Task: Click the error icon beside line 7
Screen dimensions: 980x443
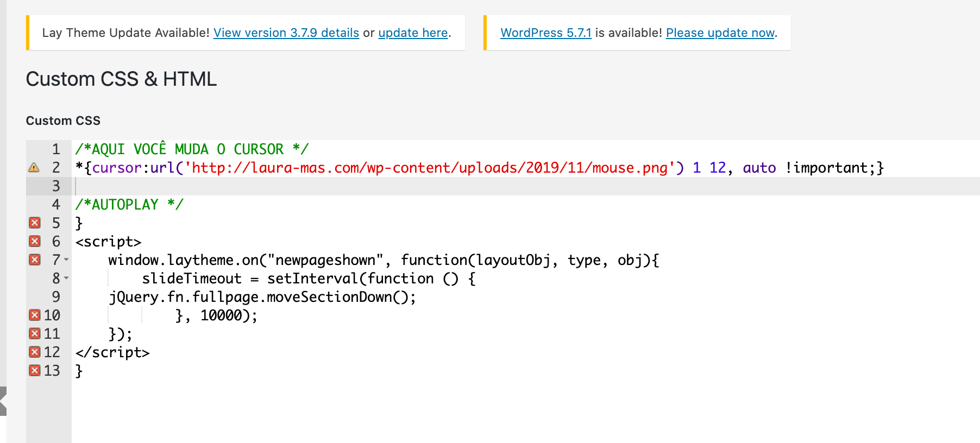Action: click(35, 260)
